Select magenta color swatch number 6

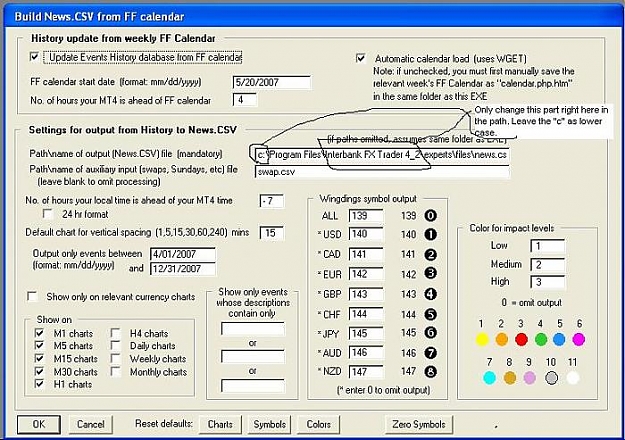click(579, 340)
